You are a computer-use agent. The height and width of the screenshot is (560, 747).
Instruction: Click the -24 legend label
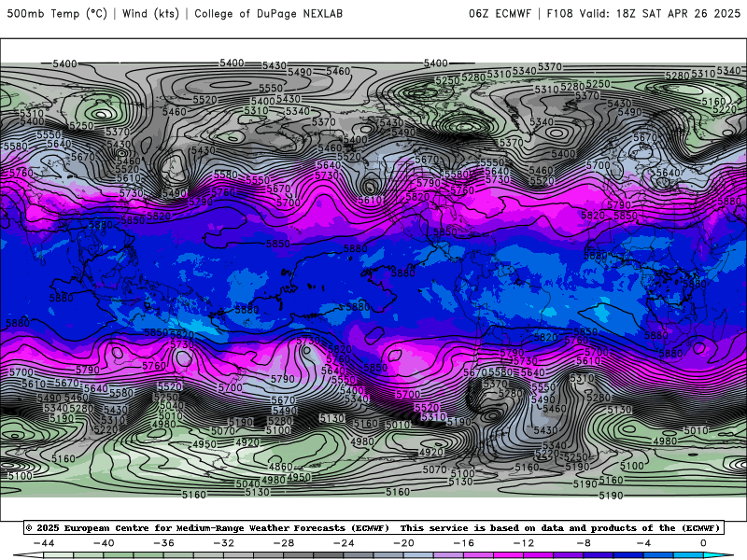(x=344, y=543)
